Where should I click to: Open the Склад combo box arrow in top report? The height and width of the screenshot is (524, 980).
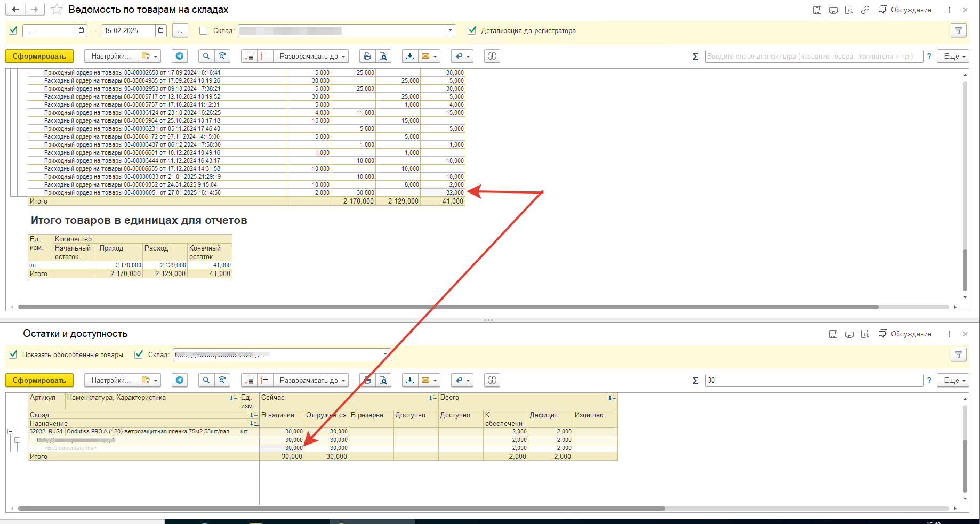coord(451,30)
